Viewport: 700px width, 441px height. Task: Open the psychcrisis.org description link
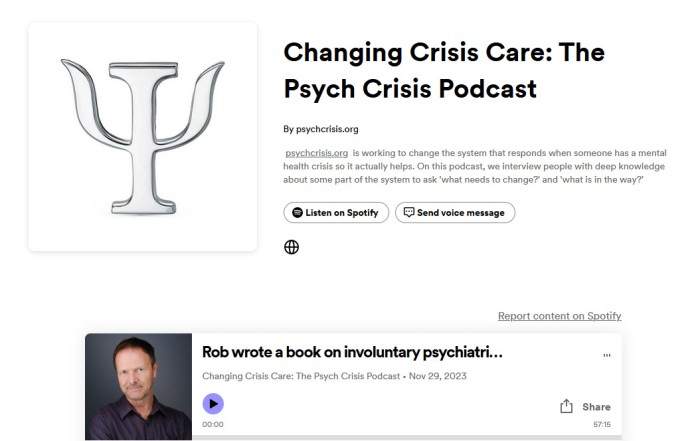[317, 153]
